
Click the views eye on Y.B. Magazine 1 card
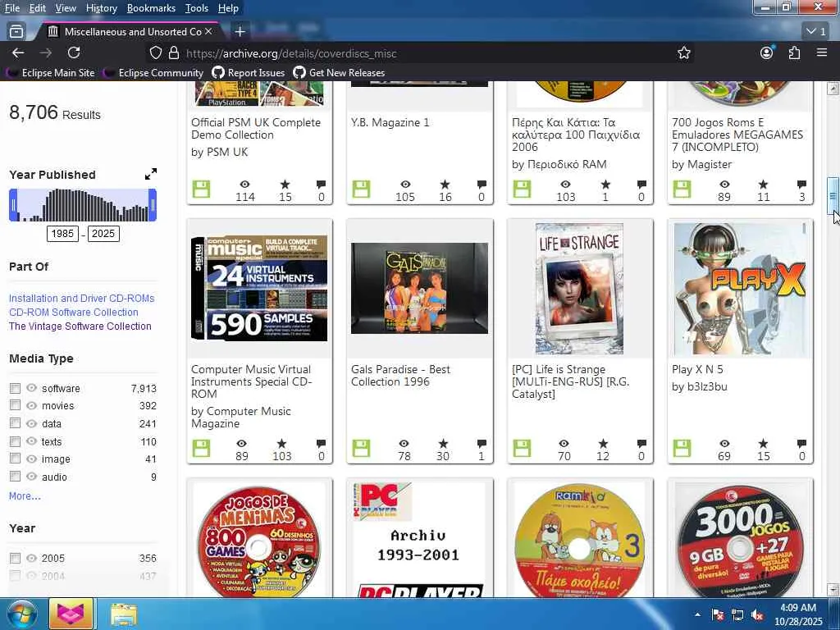405,185
